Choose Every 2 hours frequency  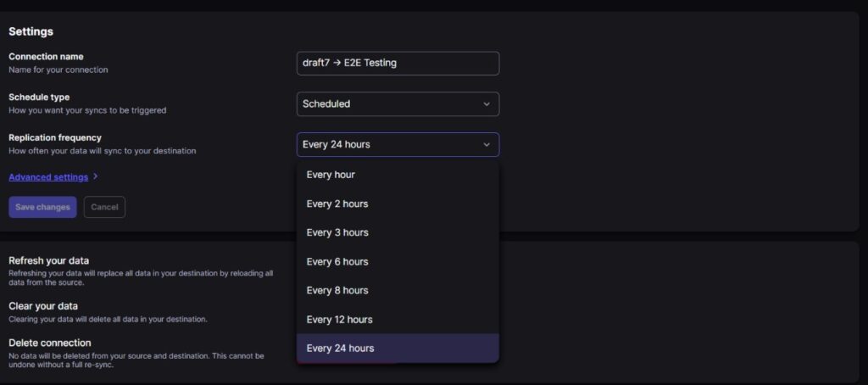tap(337, 204)
